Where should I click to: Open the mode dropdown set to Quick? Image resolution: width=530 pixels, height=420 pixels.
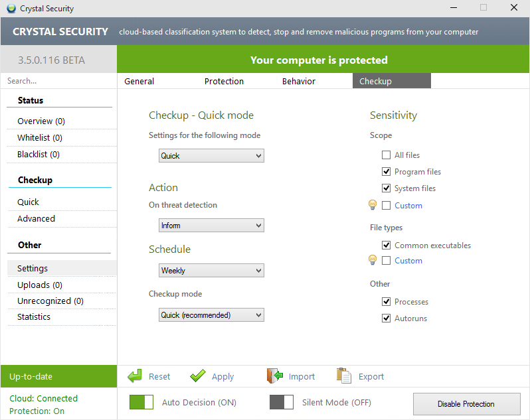coord(212,156)
